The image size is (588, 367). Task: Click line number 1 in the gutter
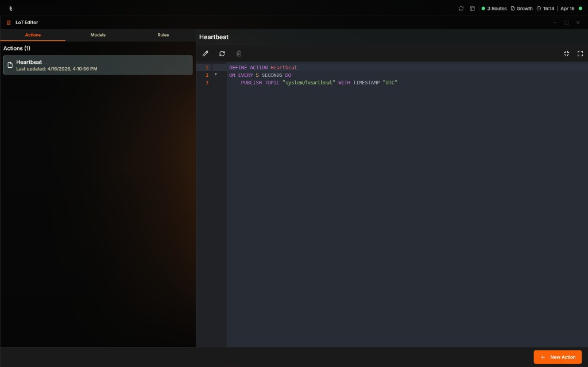click(207, 68)
